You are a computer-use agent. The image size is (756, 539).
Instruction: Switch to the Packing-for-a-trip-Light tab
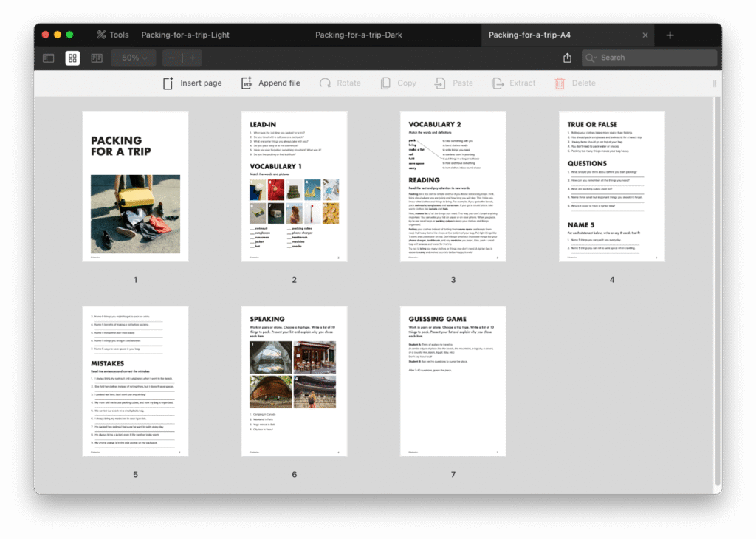click(185, 35)
